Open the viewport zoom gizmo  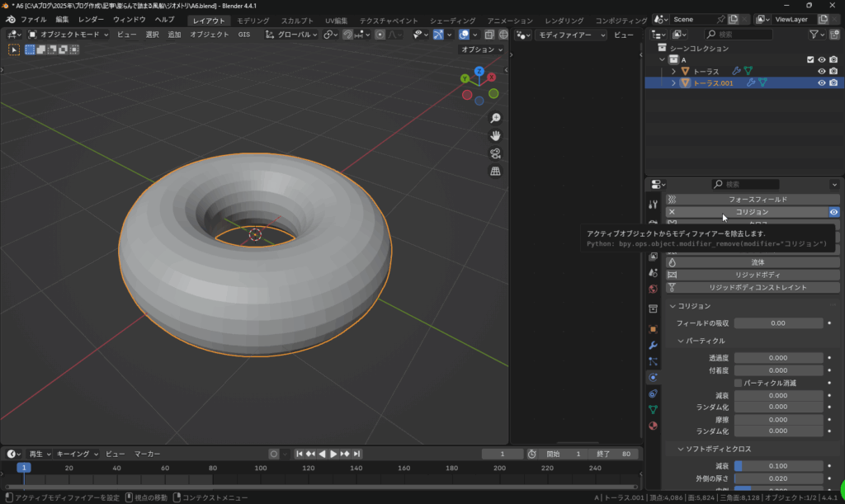(495, 118)
